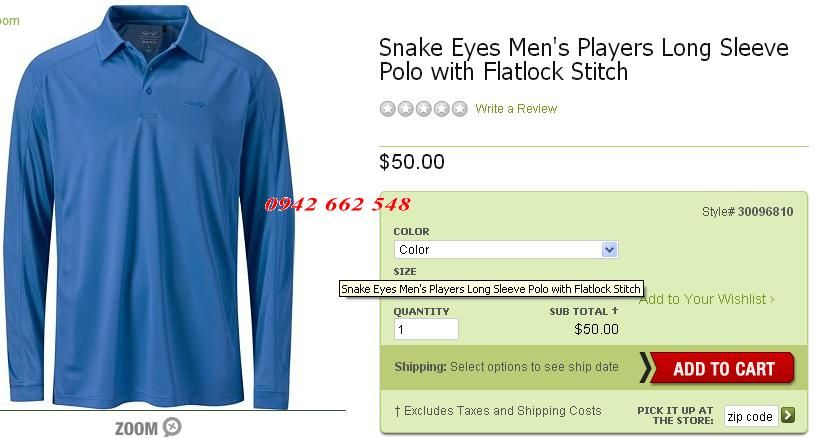This screenshot has width=819, height=438.
Task: Add item via Add to Your Wishlist
Action: pos(703,299)
